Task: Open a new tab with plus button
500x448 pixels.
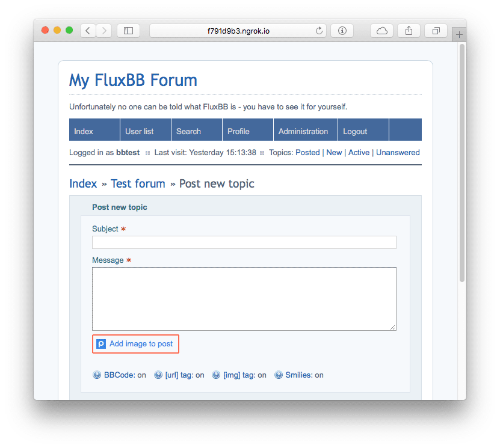Action: [458, 34]
